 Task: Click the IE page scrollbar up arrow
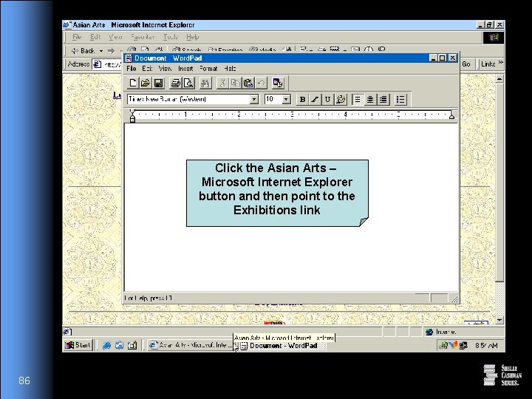click(x=499, y=79)
